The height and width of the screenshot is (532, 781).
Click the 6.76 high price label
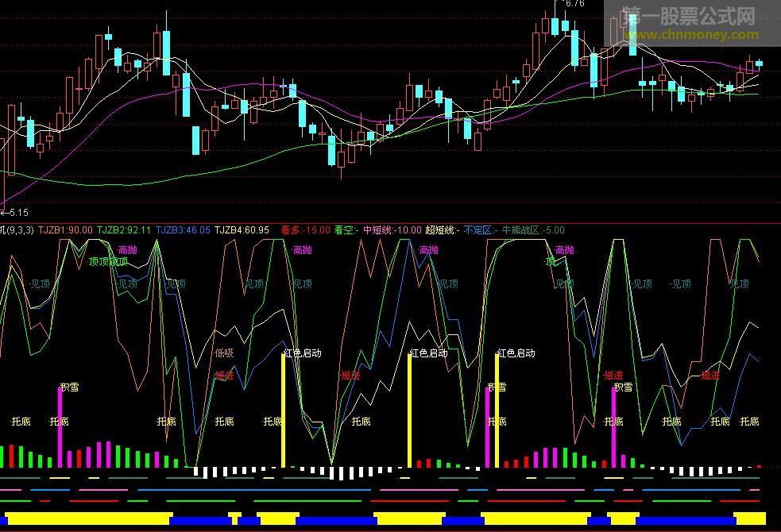click(x=574, y=3)
